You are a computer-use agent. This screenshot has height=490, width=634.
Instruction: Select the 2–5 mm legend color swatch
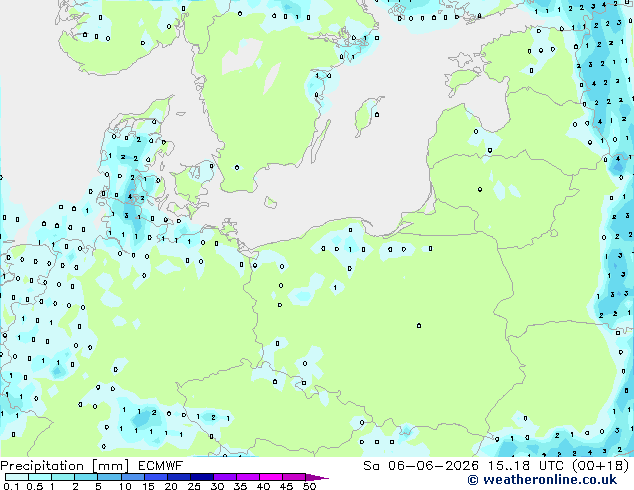[x=86, y=477]
